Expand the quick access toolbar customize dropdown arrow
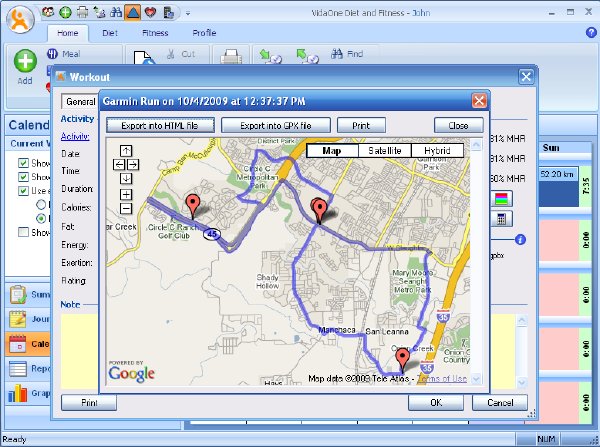The image size is (600, 447). pyautogui.click(x=188, y=13)
